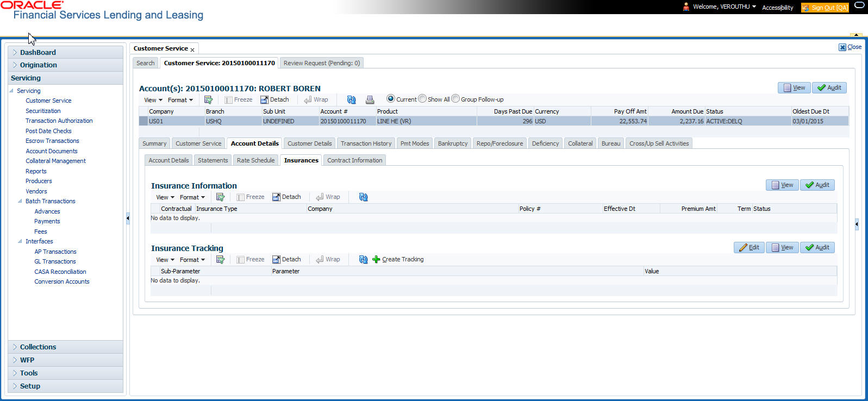Open the account-level View dropdown menu
The image size is (868, 401).
coord(153,100)
